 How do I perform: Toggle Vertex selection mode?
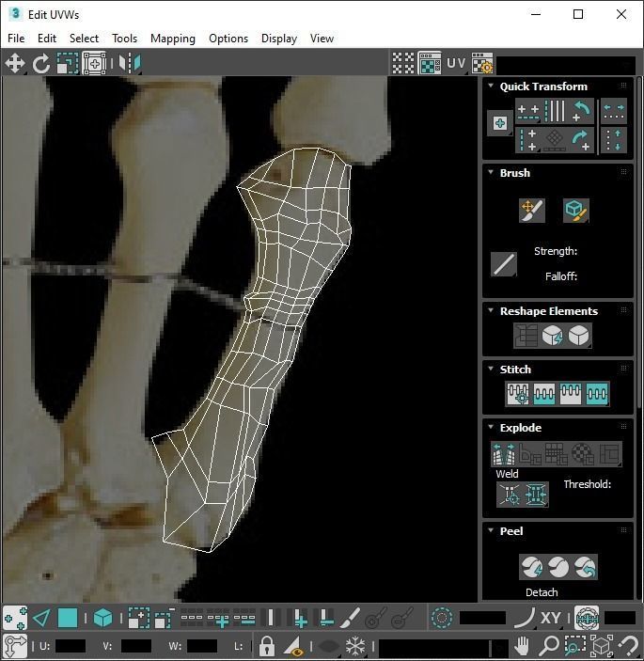15,619
